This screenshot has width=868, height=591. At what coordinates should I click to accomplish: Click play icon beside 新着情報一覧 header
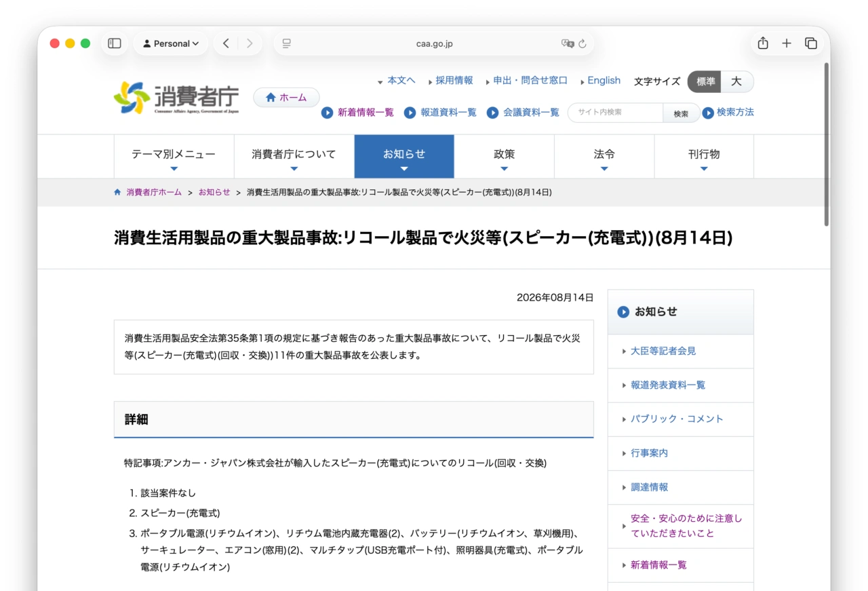[328, 113]
